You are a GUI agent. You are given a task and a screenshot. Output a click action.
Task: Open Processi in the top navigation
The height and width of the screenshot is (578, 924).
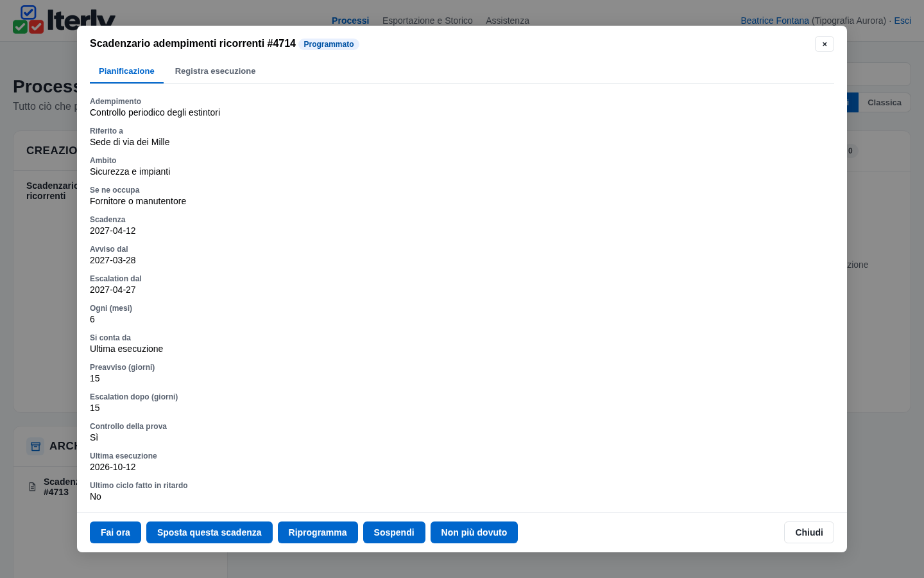(350, 21)
